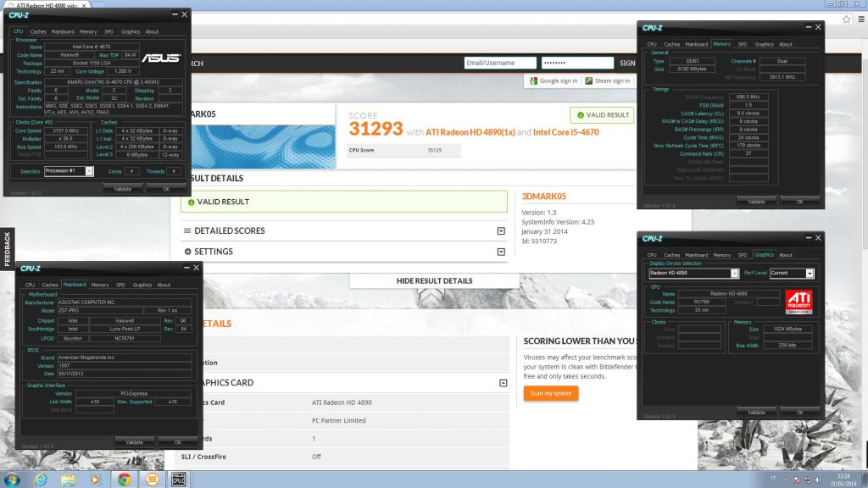This screenshot has height=488, width=868.
Task: Follow the Intel Core i5-4670 link
Action: click(x=565, y=132)
